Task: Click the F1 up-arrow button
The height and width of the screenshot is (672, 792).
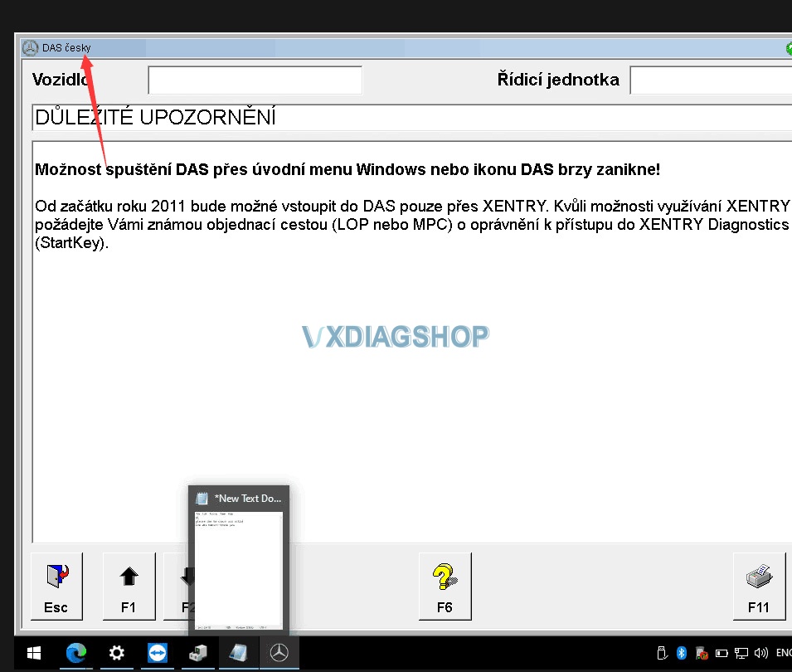Action: click(129, 586)
